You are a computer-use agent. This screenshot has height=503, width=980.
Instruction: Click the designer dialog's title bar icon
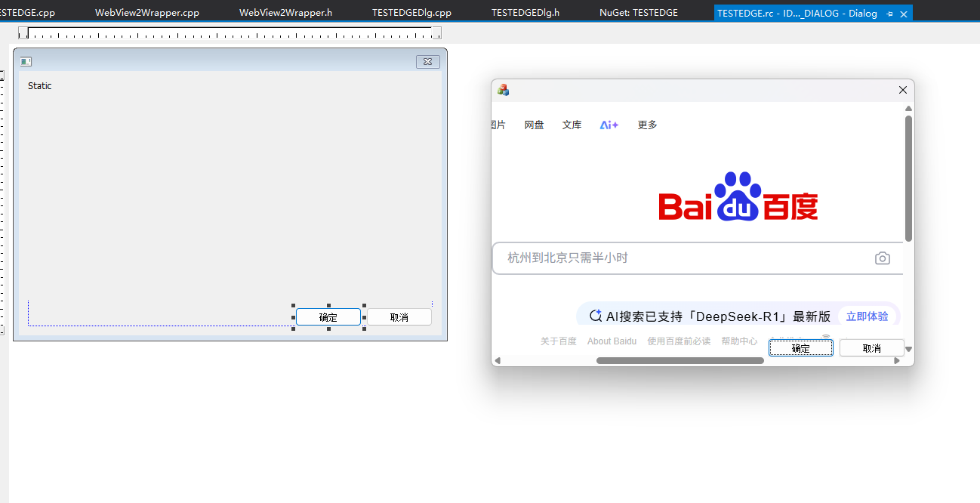[x=26, y=62]
